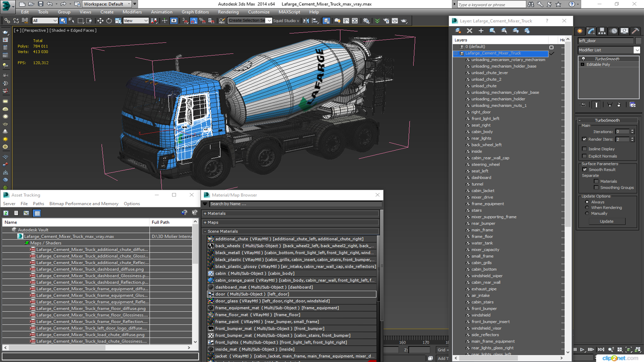This screenshot has height=362, width=644.
Task: Enable Isoline Display checkbox
Action: [x=584, y=149]
